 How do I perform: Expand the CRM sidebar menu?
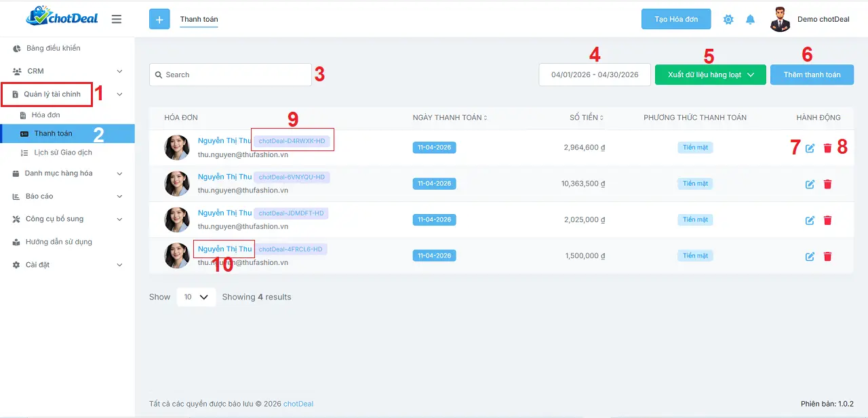tap(68, 71)
